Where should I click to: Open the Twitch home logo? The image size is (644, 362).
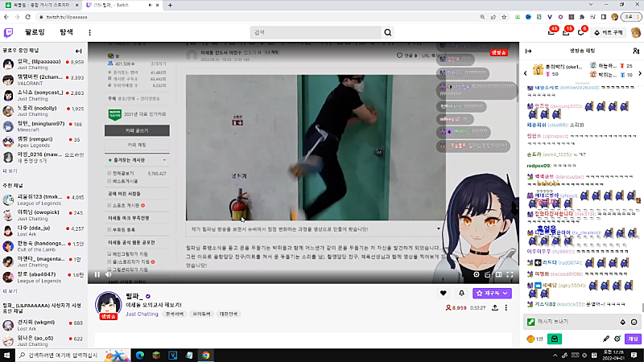(8, 32)
